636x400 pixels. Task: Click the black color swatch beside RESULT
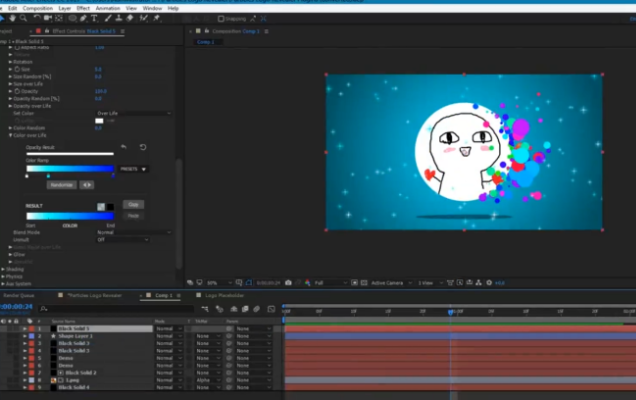[x=110, y=206]
